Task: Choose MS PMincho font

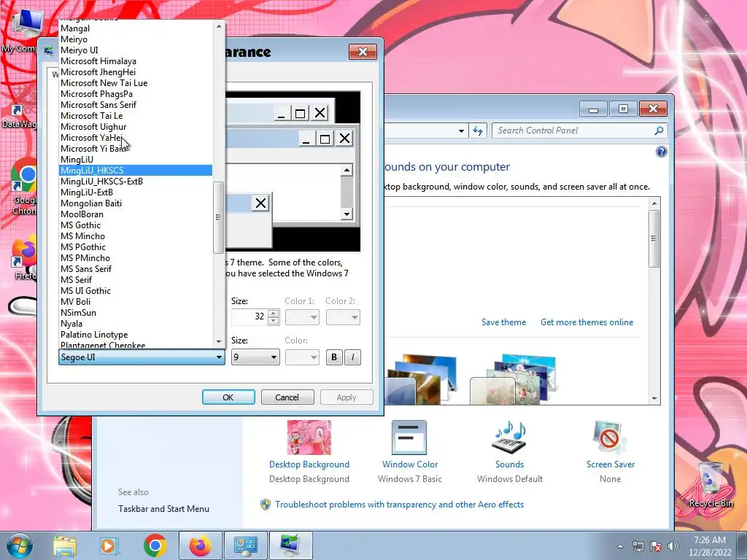Action: [136, 258]
